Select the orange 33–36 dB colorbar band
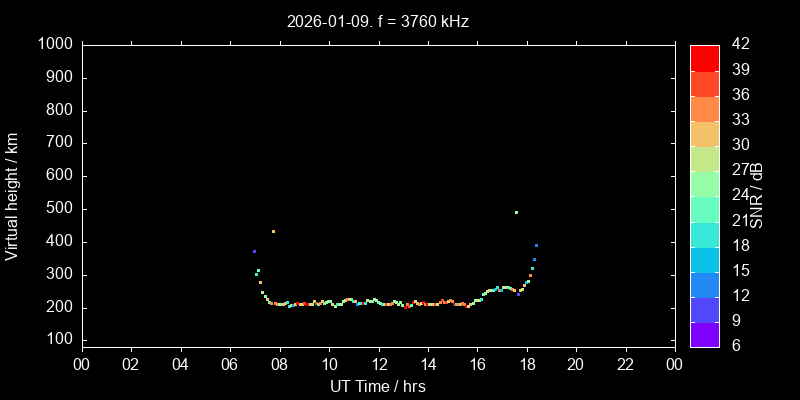 click(705, 108)
